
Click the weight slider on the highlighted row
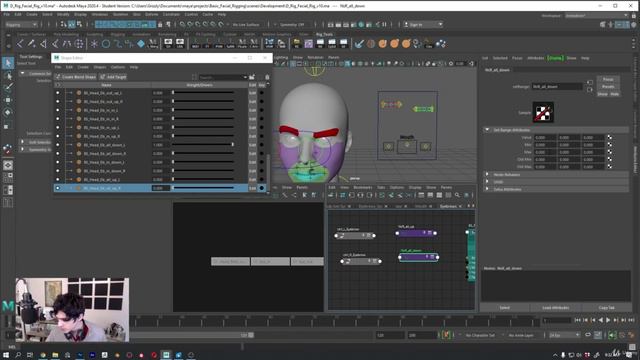point(203,188)
